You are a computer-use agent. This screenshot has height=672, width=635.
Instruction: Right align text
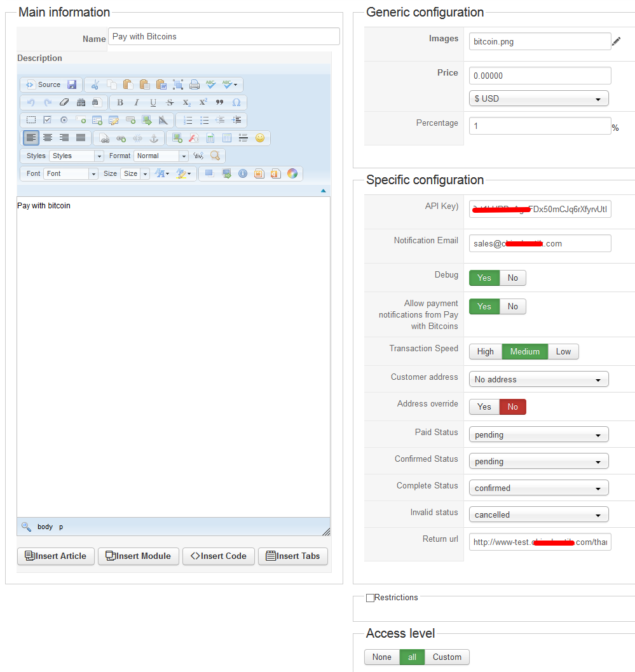pos(64,138)
